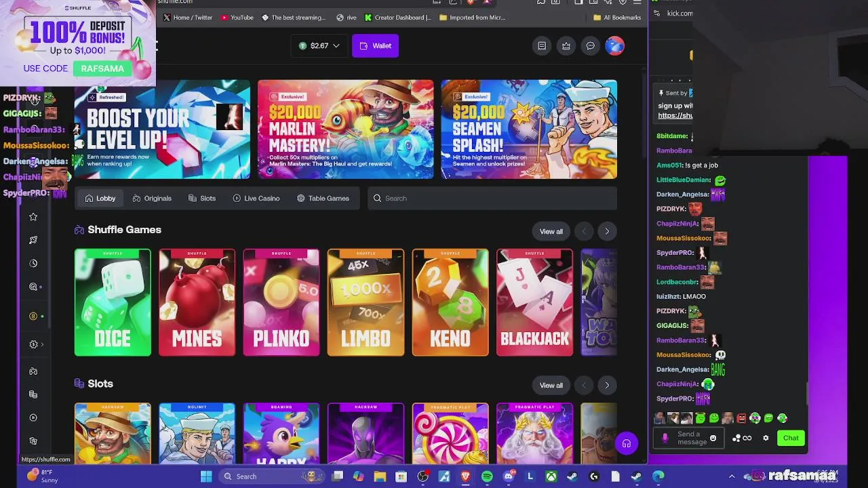The width and height of the screenshot is (868, 488).
Task: Open the Pragmatic Play Zeus slot card
Action: click(534, 434)
